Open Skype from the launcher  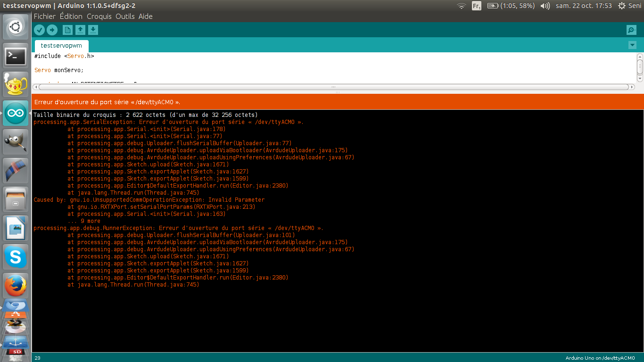(16, 257)
